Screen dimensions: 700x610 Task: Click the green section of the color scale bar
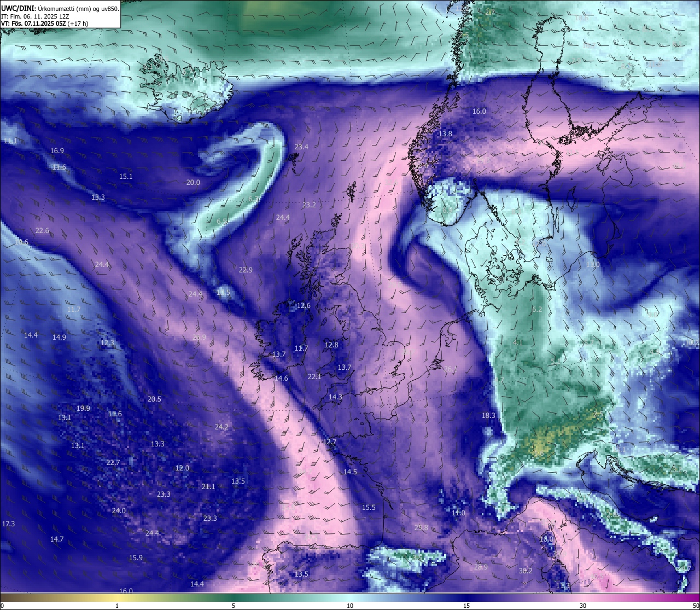234,597
